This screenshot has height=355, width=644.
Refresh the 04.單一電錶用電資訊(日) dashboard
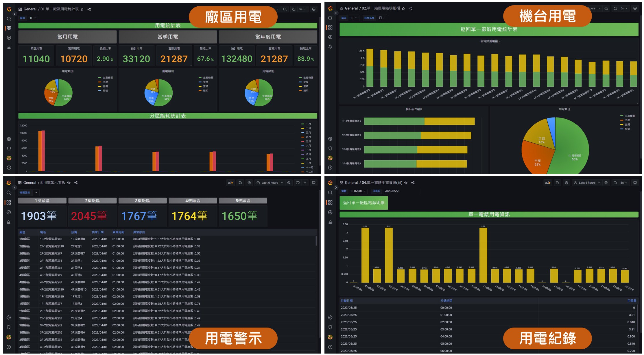pyautogui.click(x=615, y=183)
